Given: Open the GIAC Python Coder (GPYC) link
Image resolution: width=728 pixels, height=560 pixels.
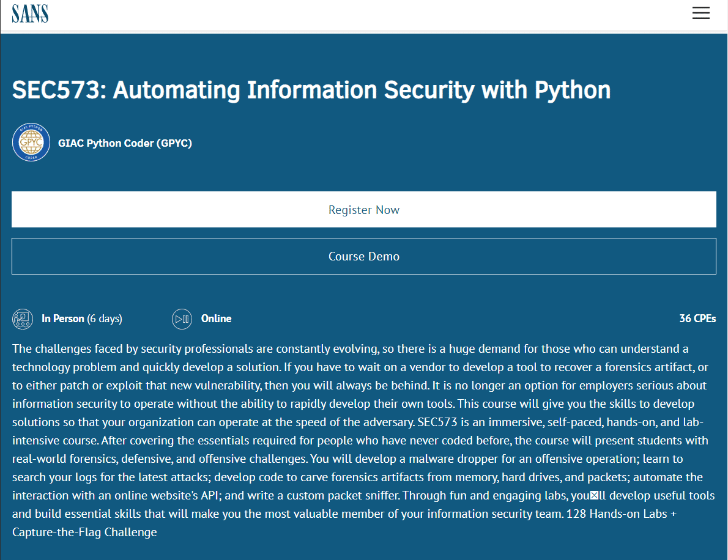Looking at the screenshot, I should coord(125,144).
